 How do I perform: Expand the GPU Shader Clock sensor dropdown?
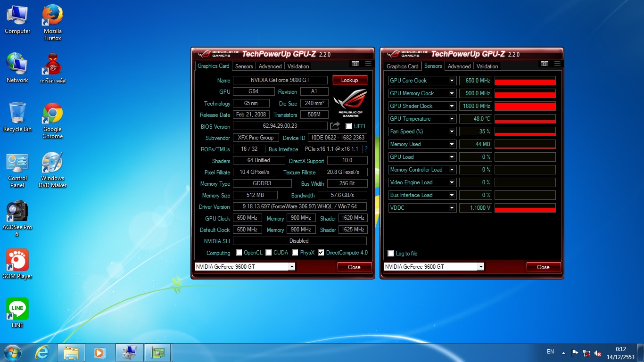(x=452, y=106)
